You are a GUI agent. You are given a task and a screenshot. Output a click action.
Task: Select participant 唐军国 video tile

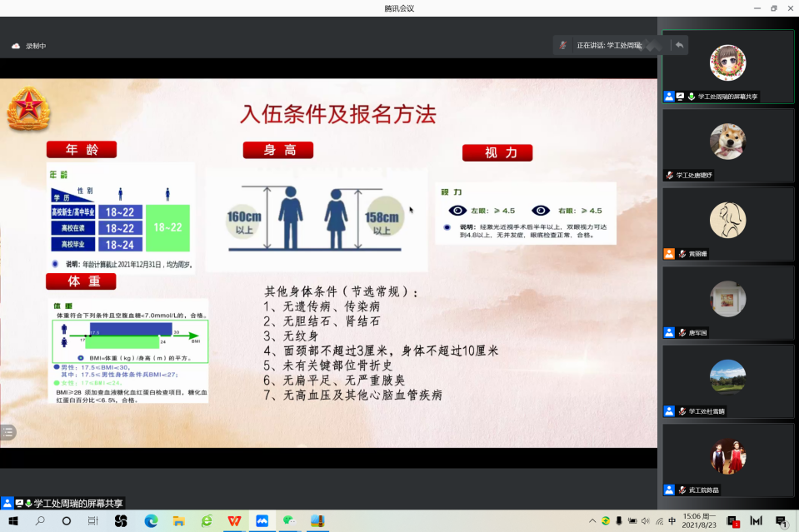[x=727, y=301]
